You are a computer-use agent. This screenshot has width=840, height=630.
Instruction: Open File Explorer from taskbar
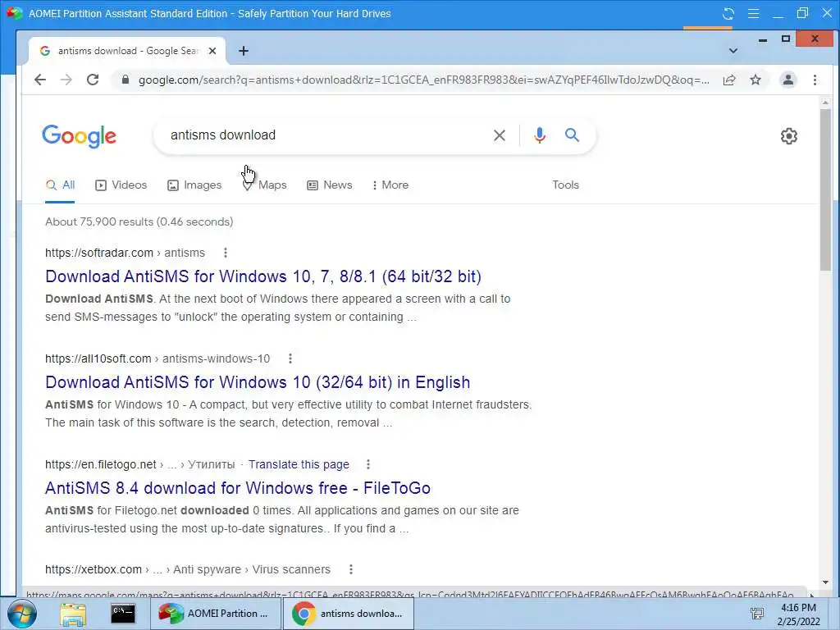pos(73,614)
